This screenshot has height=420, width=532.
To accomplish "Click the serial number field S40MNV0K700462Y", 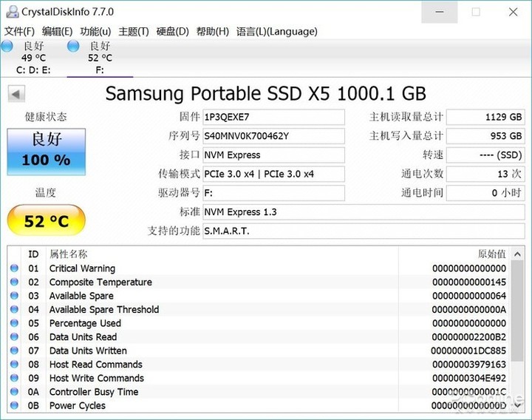I will point(273,136).
